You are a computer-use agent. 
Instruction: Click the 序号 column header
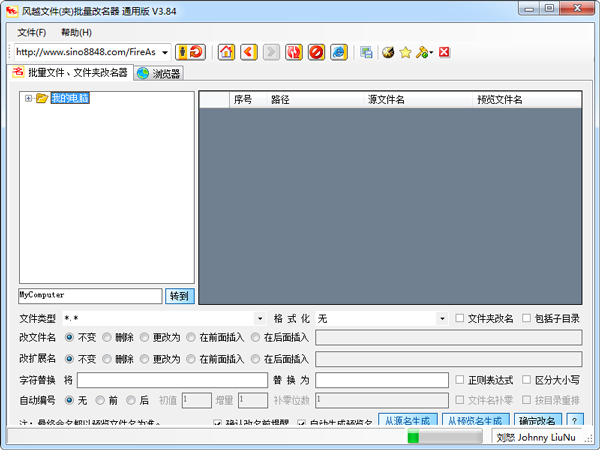point(248,100)
